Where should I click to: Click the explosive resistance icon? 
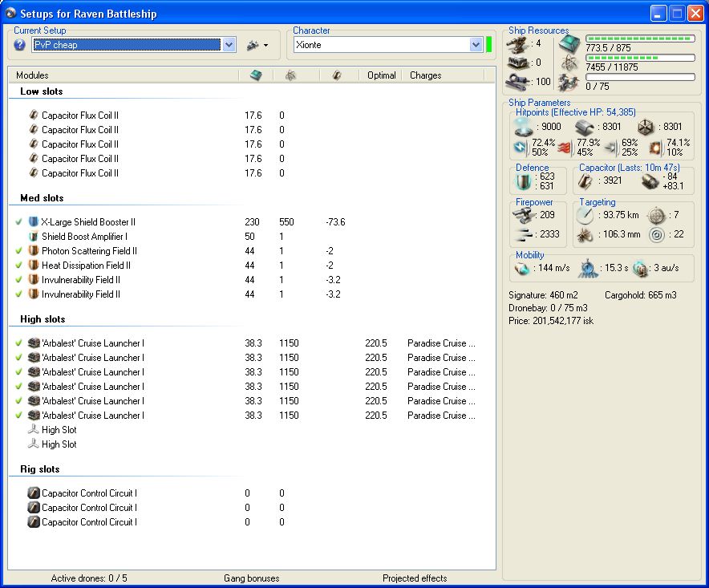(655, 148)
